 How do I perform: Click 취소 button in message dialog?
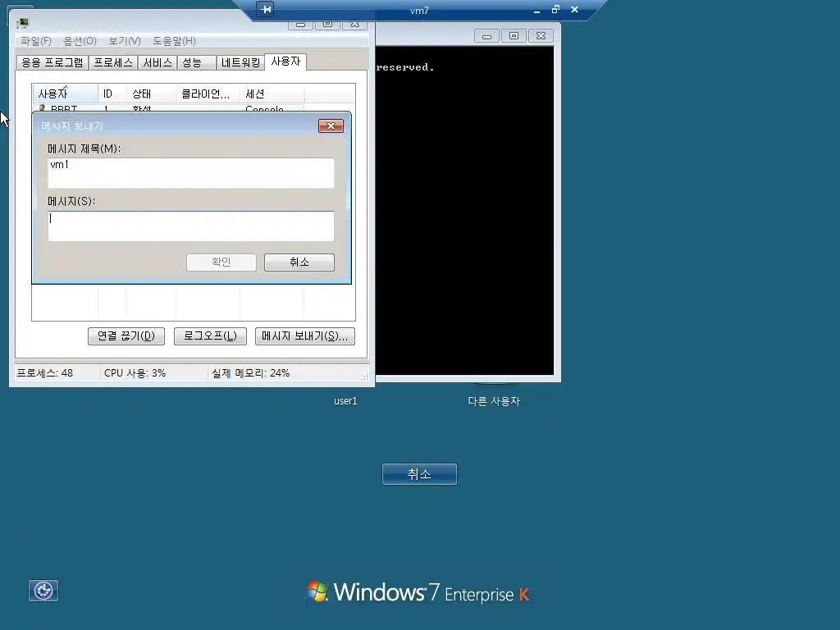pyautogui.click(x=299, y=262)
